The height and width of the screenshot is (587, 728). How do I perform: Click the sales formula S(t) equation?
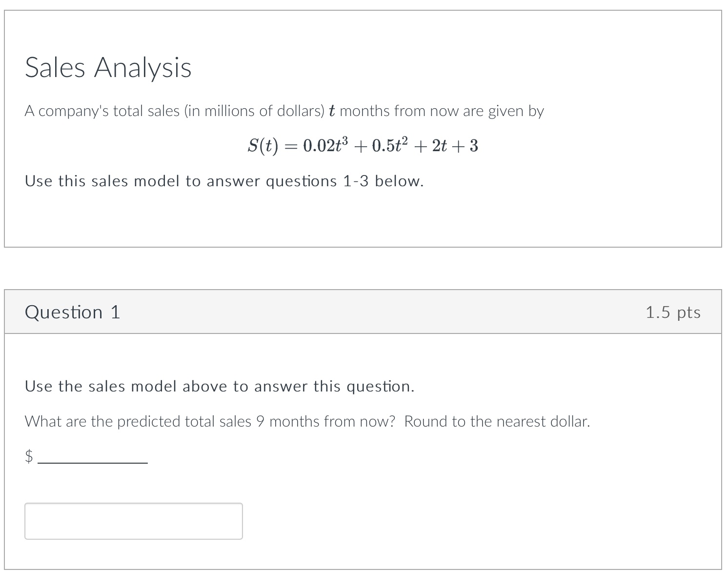coord(363,145)
